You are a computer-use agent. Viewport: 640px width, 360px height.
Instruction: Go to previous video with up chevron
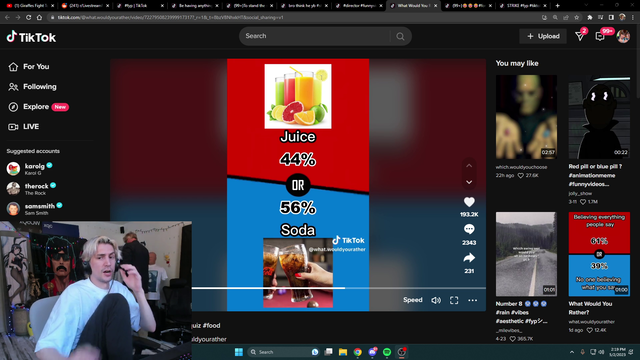(469, 166)
